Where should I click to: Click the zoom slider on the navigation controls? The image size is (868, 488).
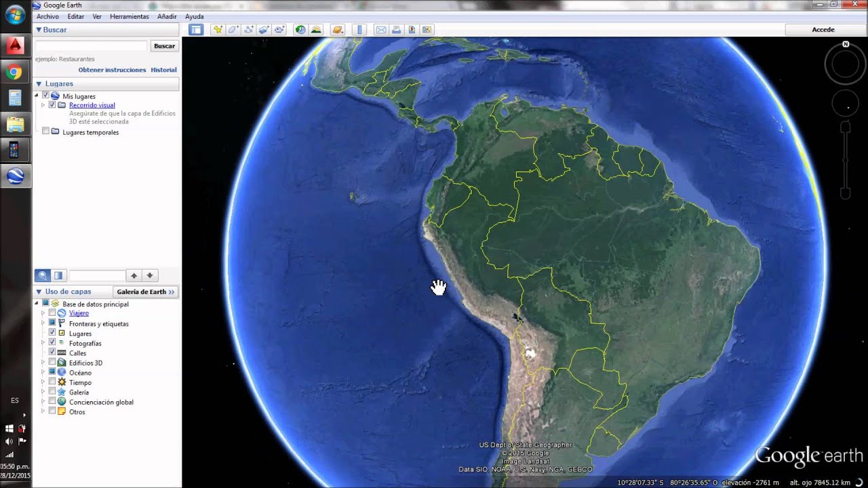click(846, 160)
